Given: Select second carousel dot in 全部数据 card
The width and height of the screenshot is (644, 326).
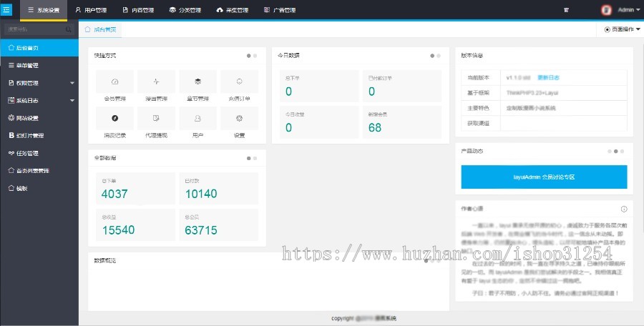Looking at the screenshot, I should pyautogui.click(x=255, y=158).
